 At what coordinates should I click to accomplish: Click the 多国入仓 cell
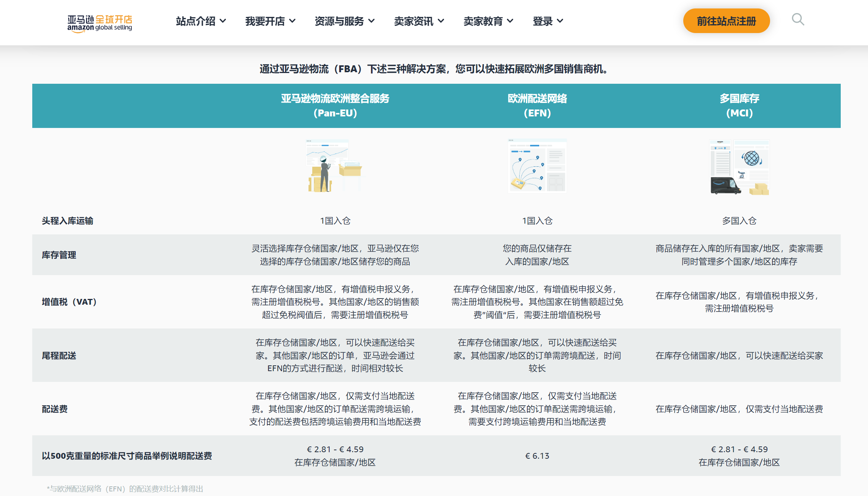pyautogui.click(x=739, y=221)
